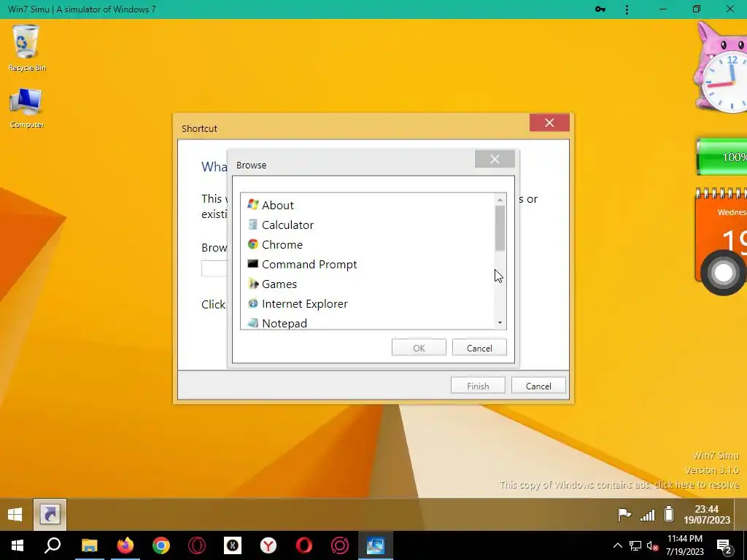Select Internet Explorer entry
Image resolution: width=747 pixels, height=560 pixels.
tap(369, 304)
